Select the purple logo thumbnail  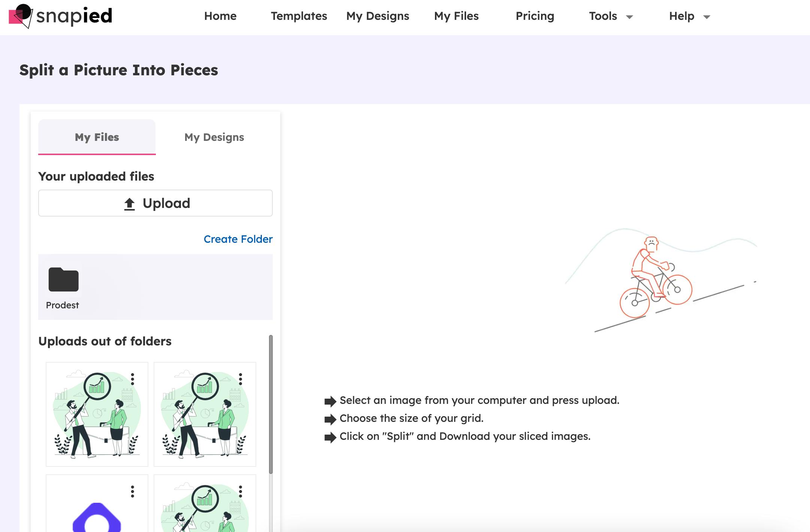click(x=97, y=504)
